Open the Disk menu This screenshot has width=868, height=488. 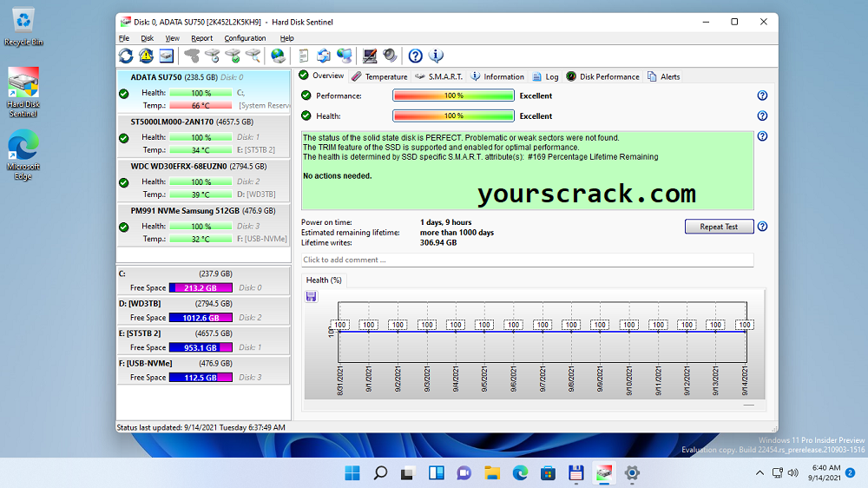click(148, 38)
